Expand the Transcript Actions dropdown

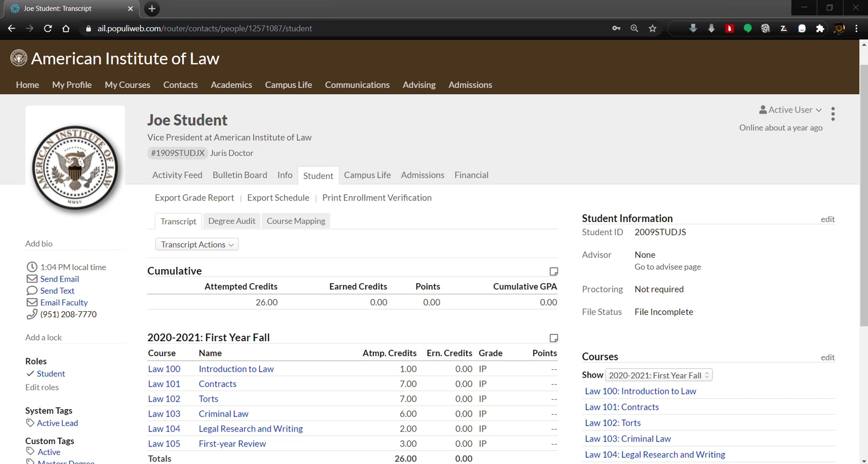(197, 244)
